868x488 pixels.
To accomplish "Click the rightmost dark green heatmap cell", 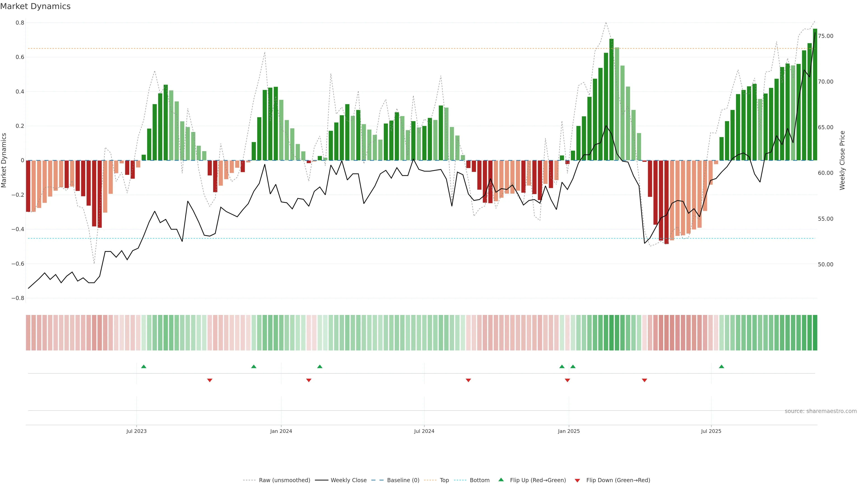I will tap(815, 332).
